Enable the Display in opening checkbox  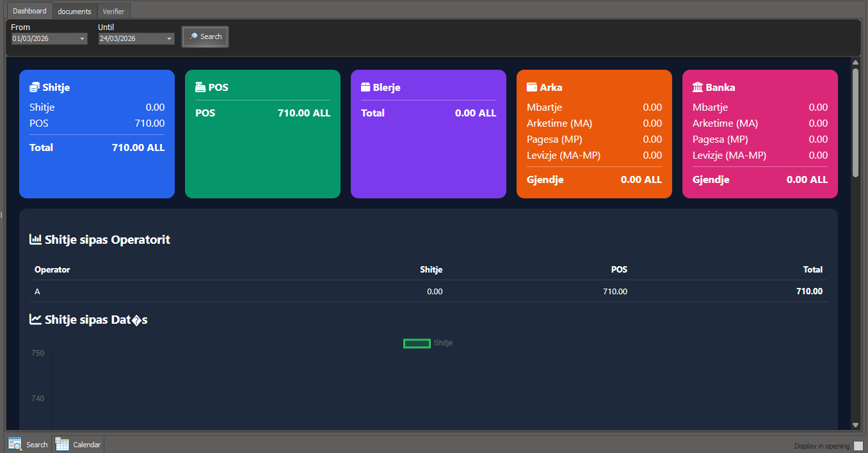click(x=858, y=446)
